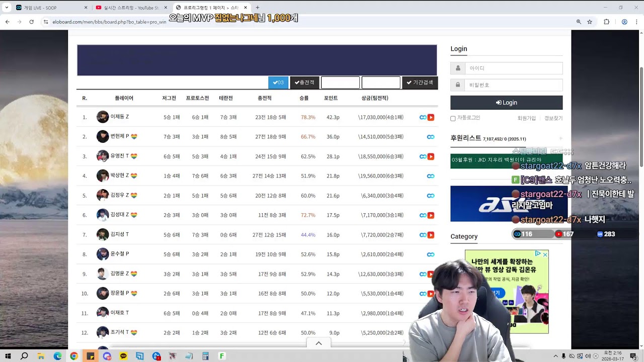The image size is (644, 362).
Task: Open player 장윤철 P profile link
Action: coord(120,293)
